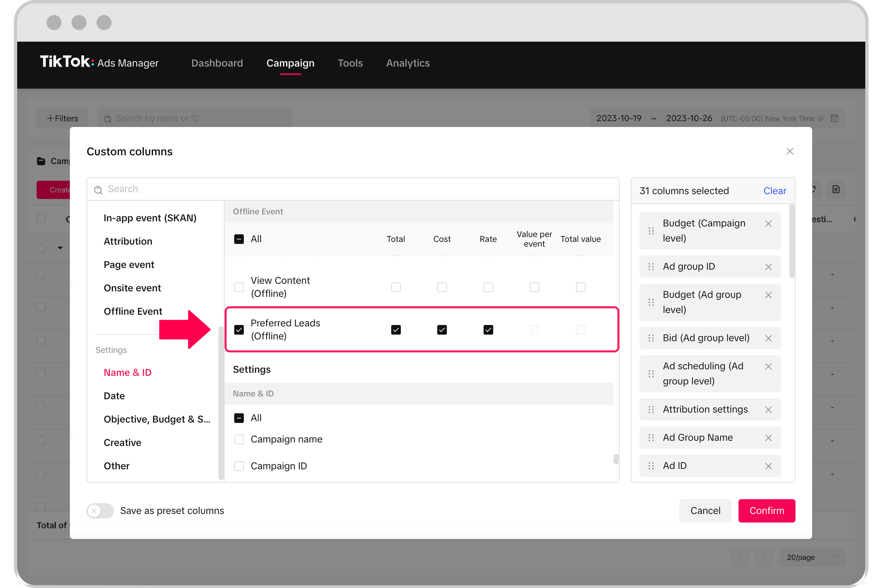Toggle Offline Event All checkbox

click(x=239, y=239)
